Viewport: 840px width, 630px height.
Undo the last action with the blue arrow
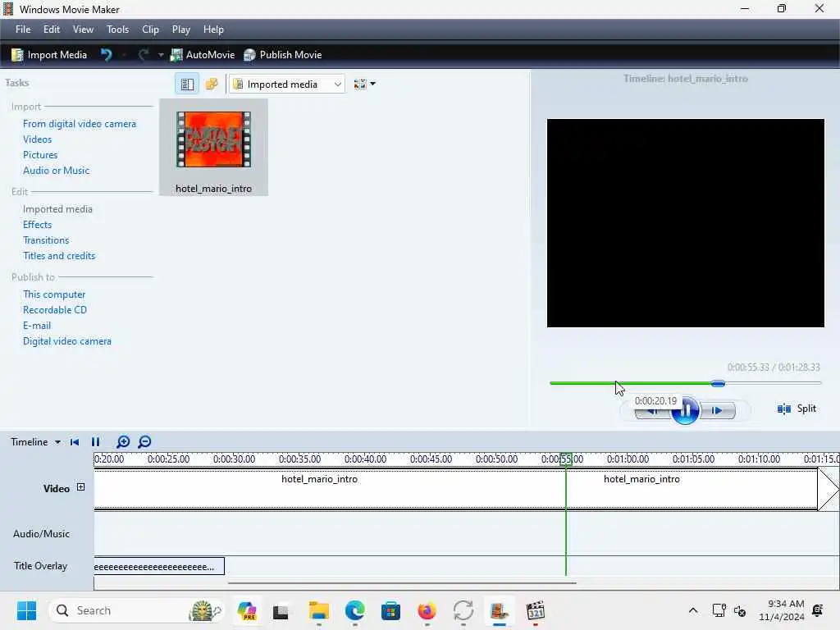click(106, 55)
